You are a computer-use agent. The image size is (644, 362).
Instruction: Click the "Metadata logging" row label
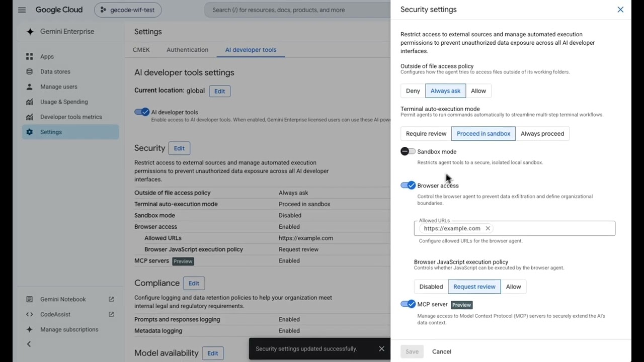click(158, 331)
